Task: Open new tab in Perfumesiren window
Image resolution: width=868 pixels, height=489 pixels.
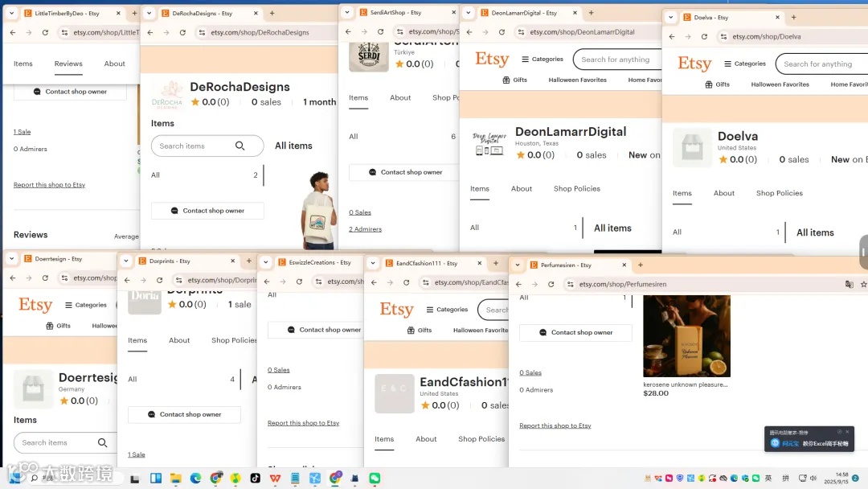Action: point(641,265)
